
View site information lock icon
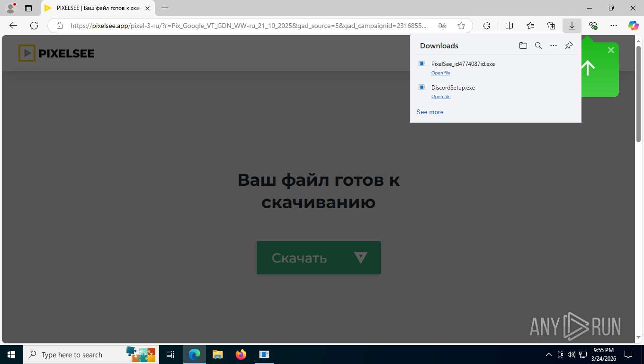click(x=60, y=26)
